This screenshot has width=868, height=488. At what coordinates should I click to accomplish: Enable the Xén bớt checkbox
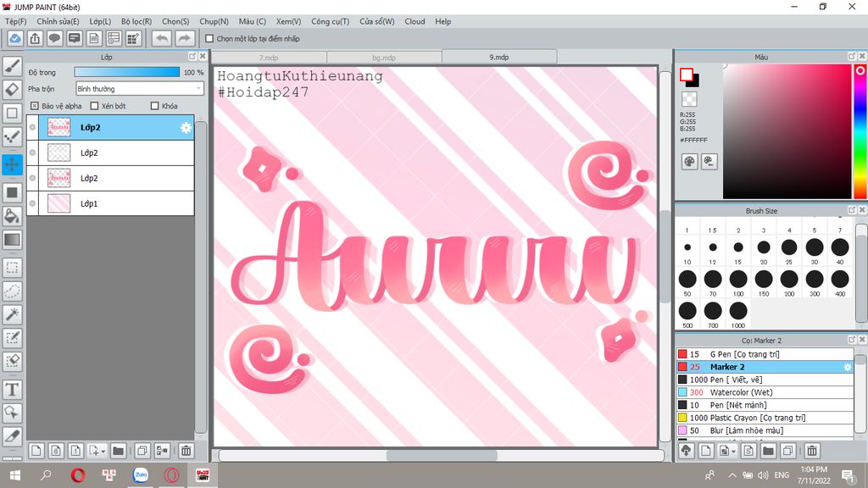pos(94,106)
